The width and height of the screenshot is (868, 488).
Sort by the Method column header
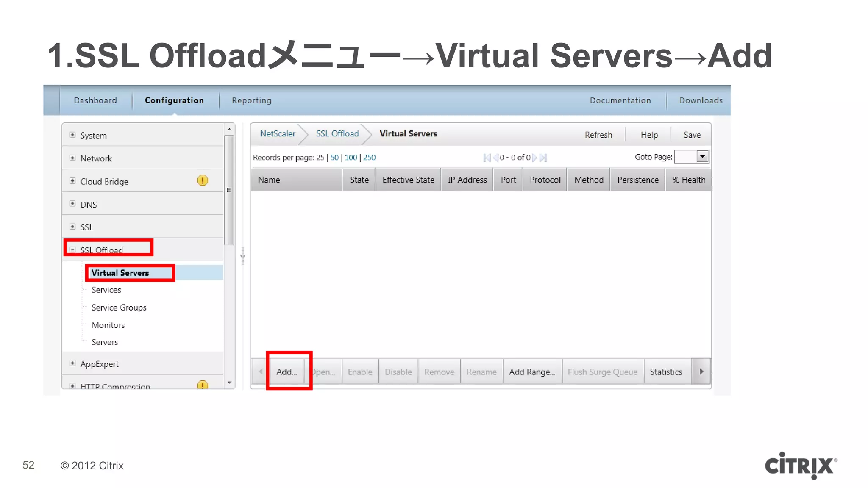point(589,180)
